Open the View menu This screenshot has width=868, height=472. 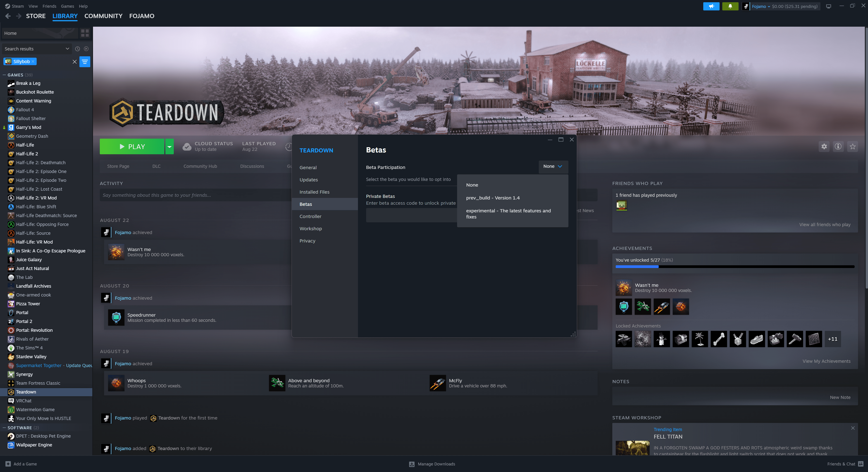[33, 6]
